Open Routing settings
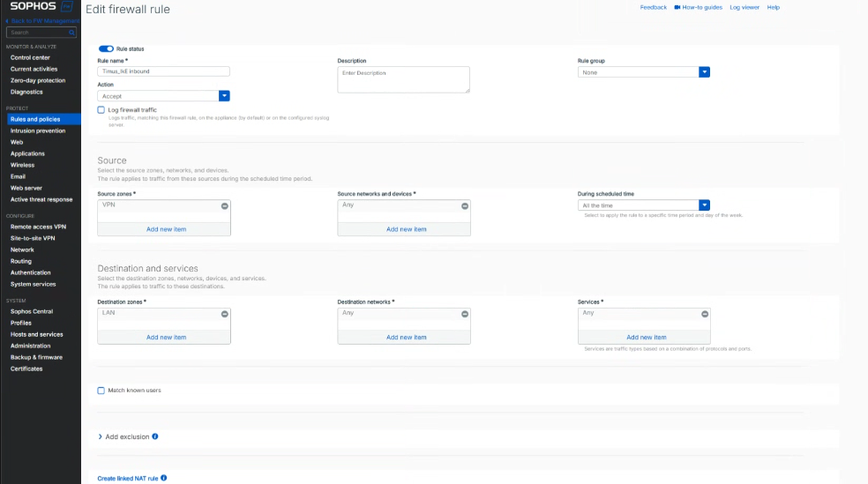The width and height of the screenshot is (868, 484). [21, 261]
